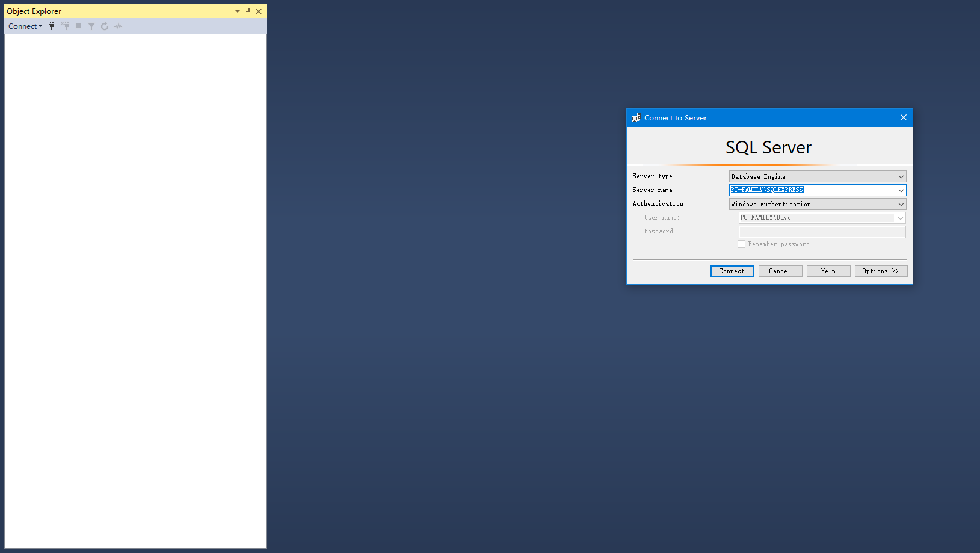Click the Disconnect plug icon in Object Explorer

(65, 26)
